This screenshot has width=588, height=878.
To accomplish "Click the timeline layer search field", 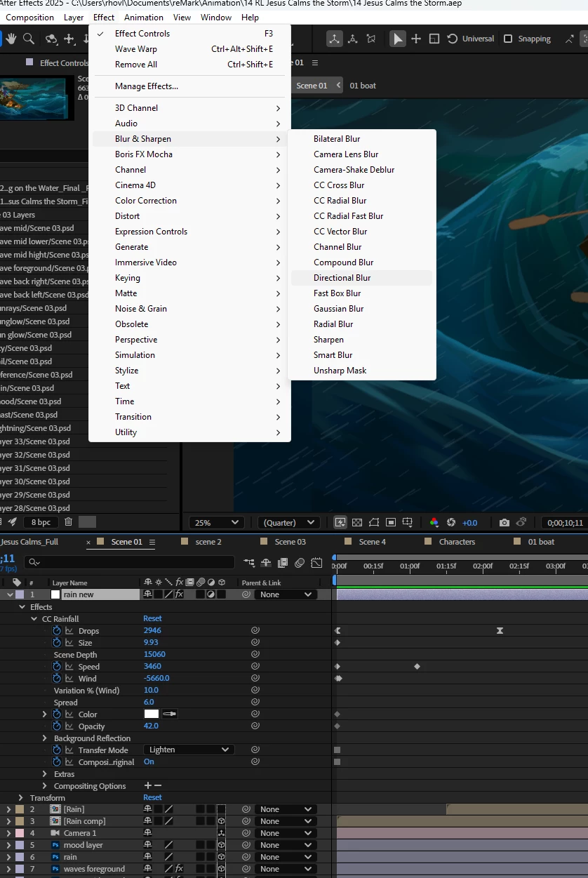I will [129, 562].
